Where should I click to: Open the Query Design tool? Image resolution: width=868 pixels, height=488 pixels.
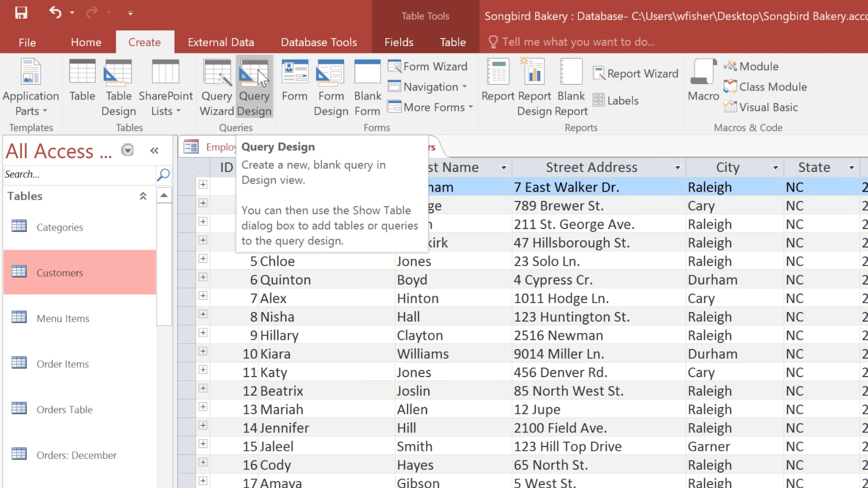point(254,87)
